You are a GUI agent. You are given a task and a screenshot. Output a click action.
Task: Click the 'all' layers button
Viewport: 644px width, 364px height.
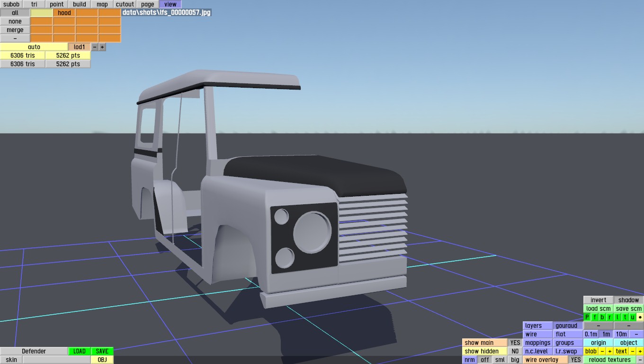click(x=15, y=13)
